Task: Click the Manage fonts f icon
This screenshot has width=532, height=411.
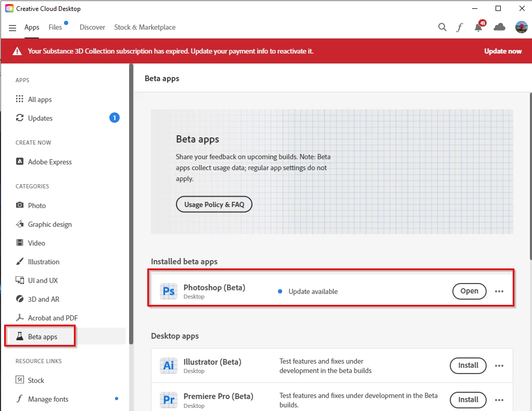Action: pos(20,399)
